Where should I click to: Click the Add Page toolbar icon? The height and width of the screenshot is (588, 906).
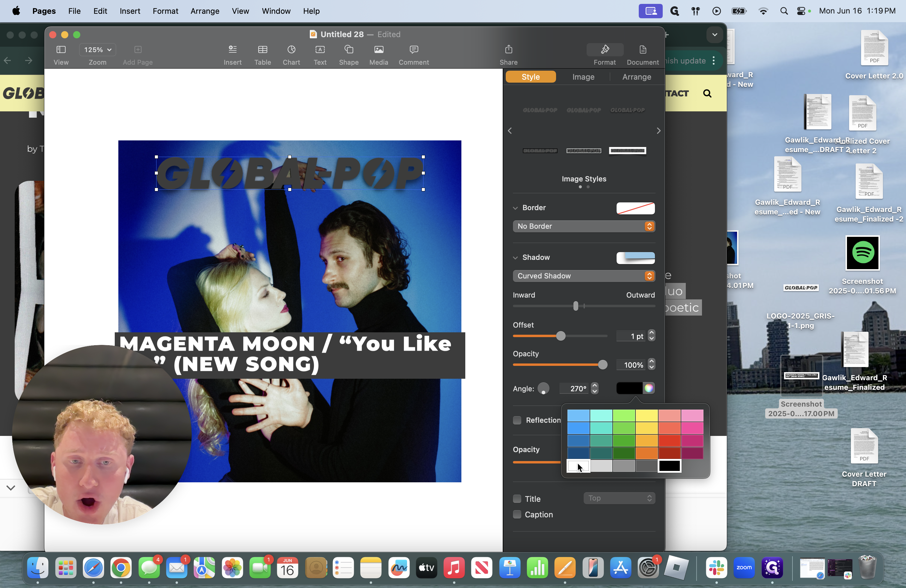tap(138, 50)
